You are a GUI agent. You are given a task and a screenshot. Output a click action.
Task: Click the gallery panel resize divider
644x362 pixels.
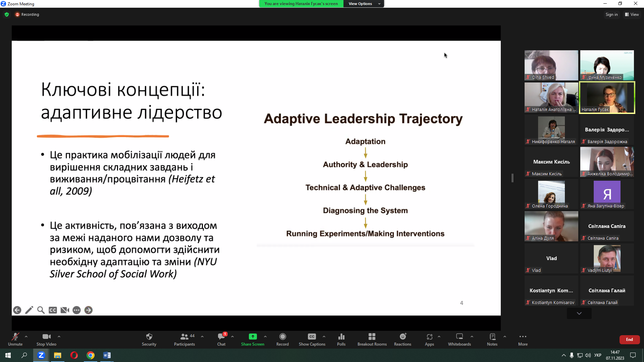coord(513,178)
